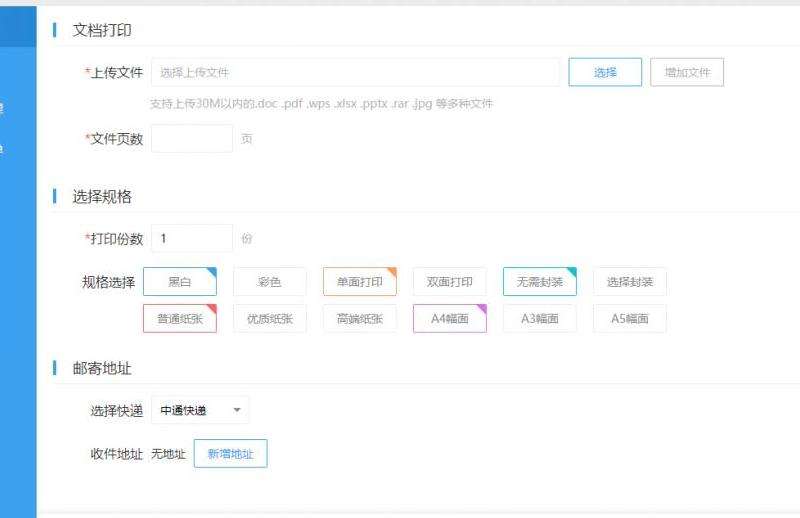Screen dimensions: 800x518
Task: Select A5幅面 paper size
Action: [x=630, y=319]
